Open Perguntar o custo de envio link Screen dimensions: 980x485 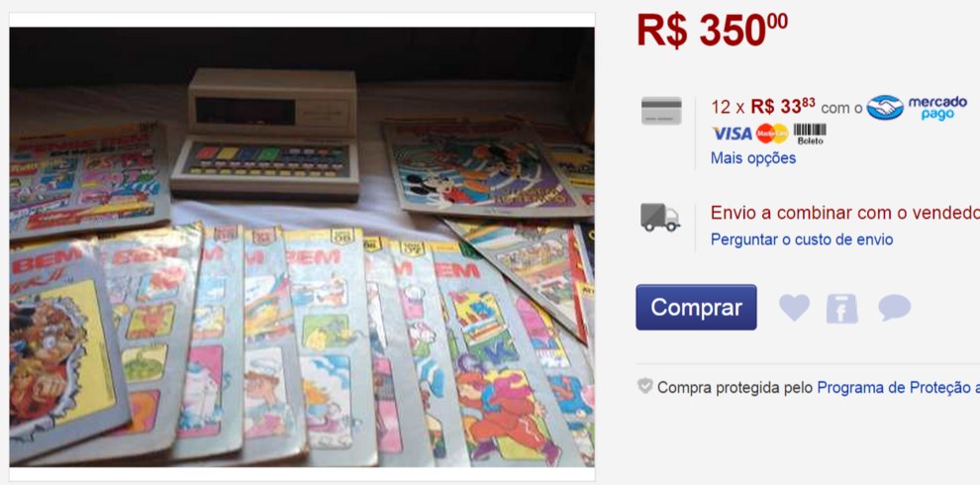[802, 240]
